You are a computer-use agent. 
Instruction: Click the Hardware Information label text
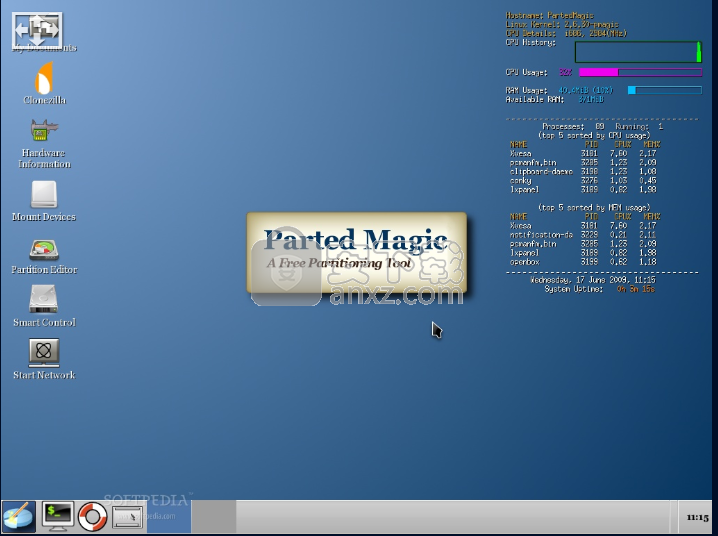coord(44,158)
